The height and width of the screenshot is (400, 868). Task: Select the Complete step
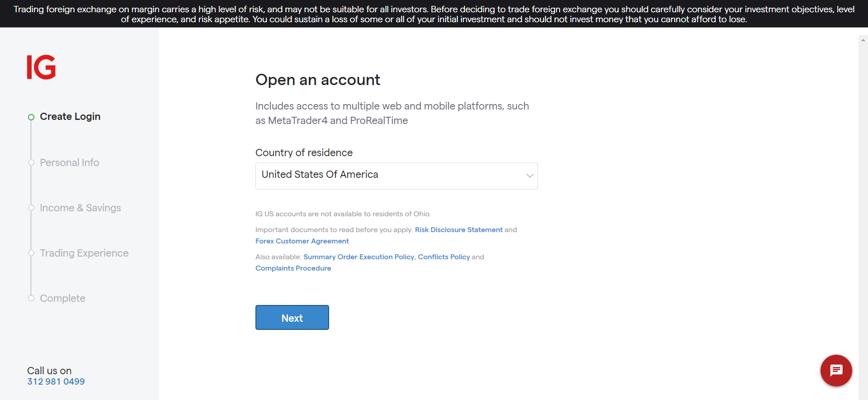(63, 298)
